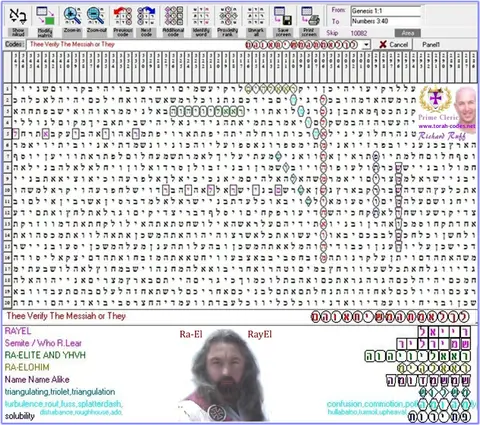Go to Next code with the blue arrow icon
This screenshot has width=480, height=425.
(x=146, y=15)
